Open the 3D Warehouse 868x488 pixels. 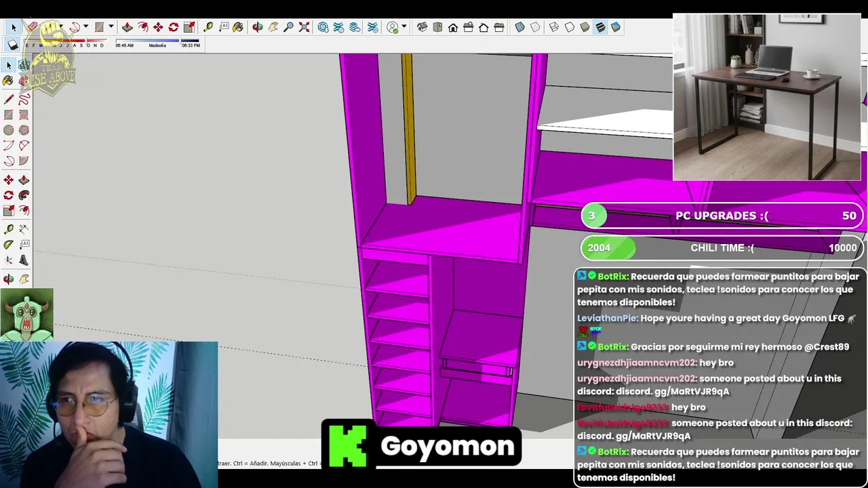point(323,27)
